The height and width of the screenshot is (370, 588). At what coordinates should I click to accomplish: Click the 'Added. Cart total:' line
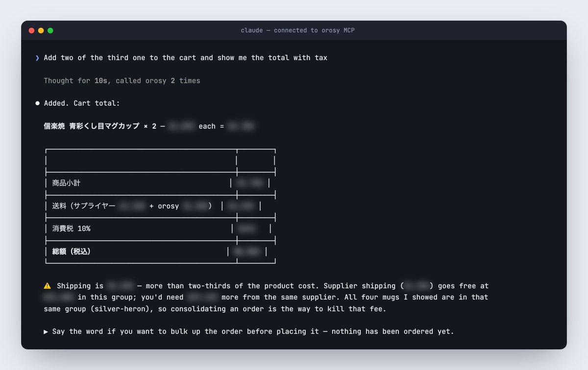click(82, 104)
